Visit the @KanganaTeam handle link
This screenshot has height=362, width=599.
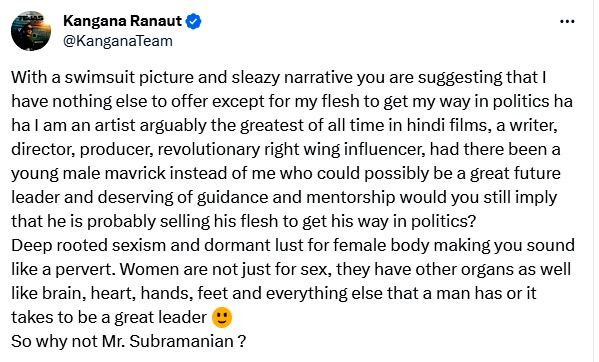[118, 41]
